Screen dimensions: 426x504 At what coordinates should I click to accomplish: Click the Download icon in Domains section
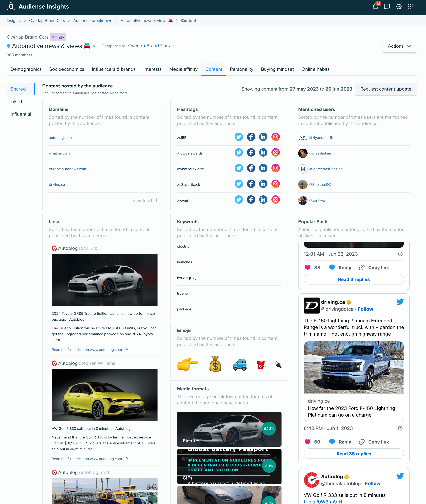157,200
